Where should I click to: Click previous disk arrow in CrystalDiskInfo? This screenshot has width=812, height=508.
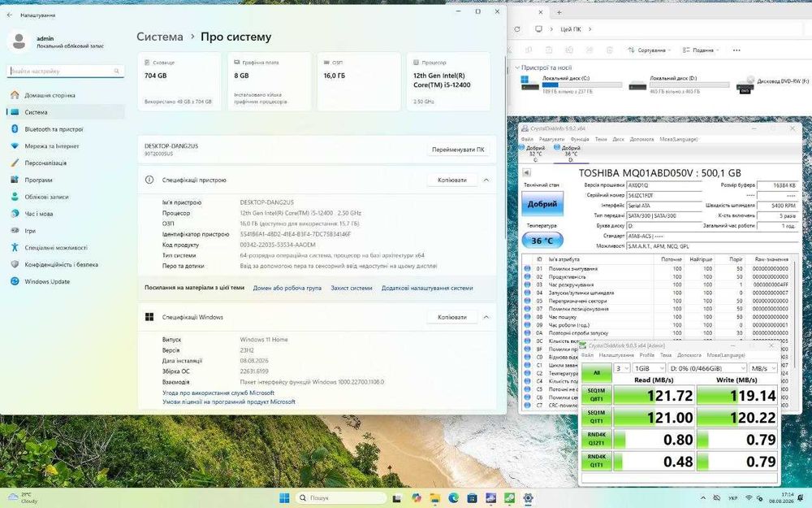point(527,172)
